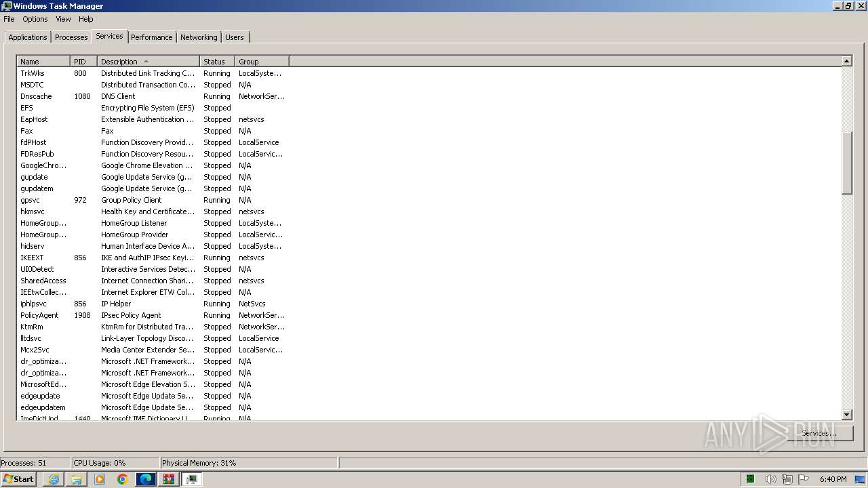The height and width of the screenshot is (488, 868).
Task: Open Windows Explorer folder taskbar icon
Action: [77, 479]
